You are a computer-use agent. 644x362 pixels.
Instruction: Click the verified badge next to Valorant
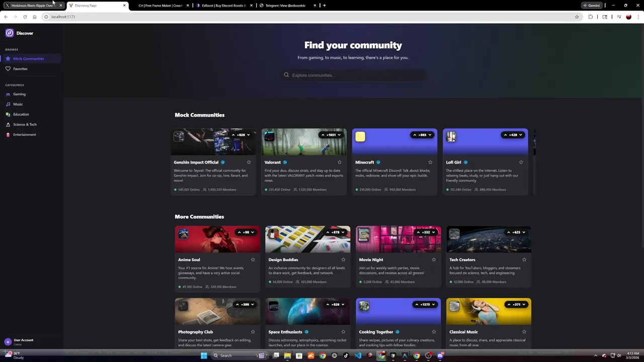pyautogui.click(x=285, y=162)
